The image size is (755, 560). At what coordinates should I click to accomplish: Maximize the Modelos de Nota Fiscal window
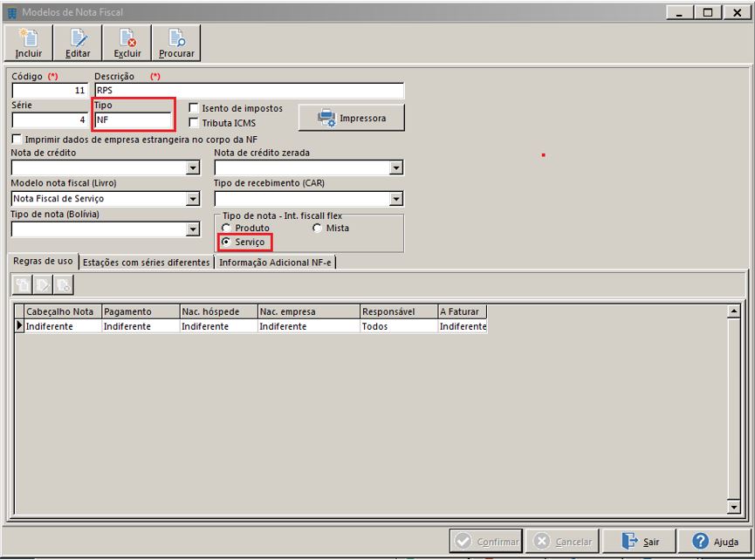708,12
